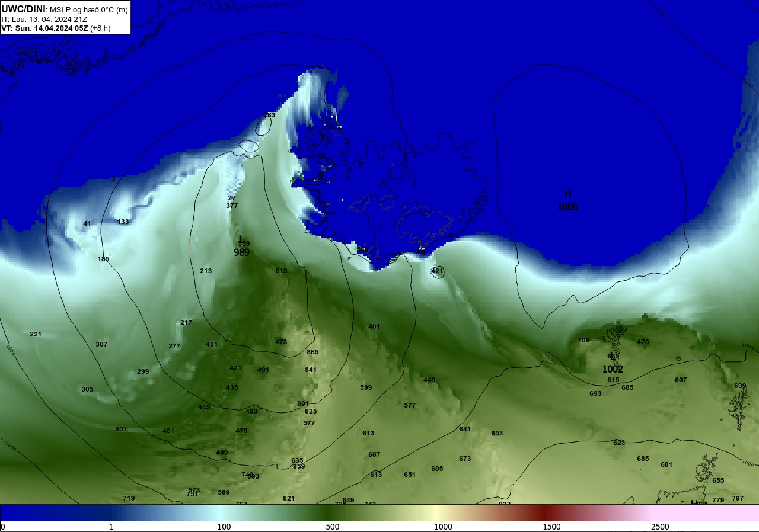Click the height value 589
This screenshot has width=759, height=532.
pyautogui.click(x=224, y=492)
